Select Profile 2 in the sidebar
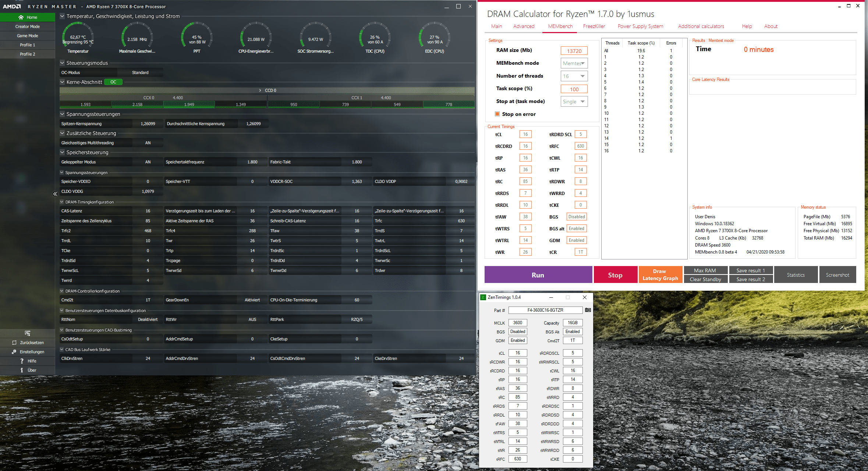The image size is (868, 471). (x=28, y=54)
